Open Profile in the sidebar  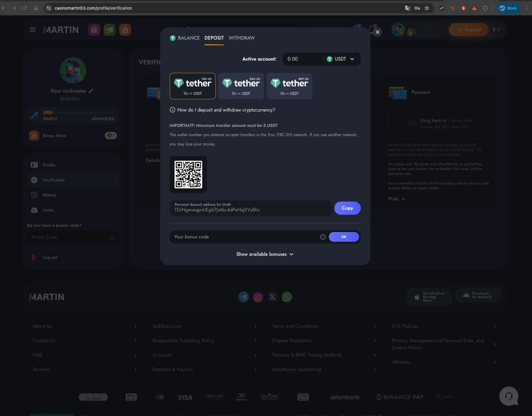click(73, 165)
